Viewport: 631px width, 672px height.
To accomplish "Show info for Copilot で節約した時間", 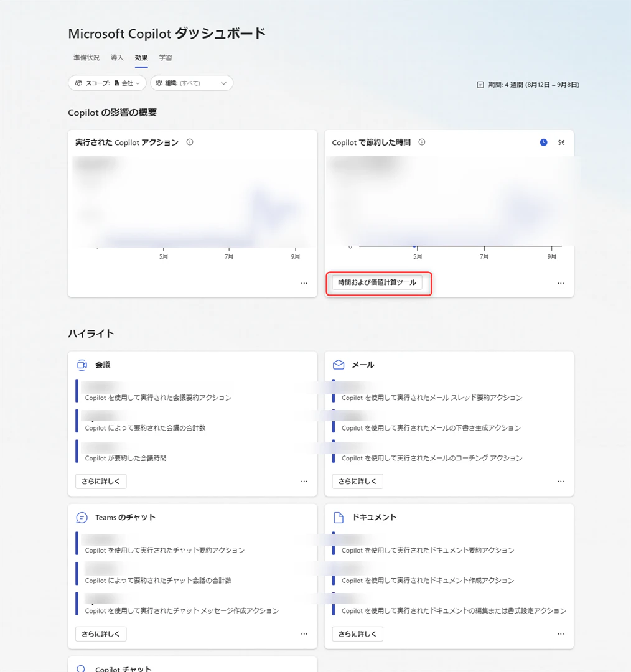I will [422, 142].
